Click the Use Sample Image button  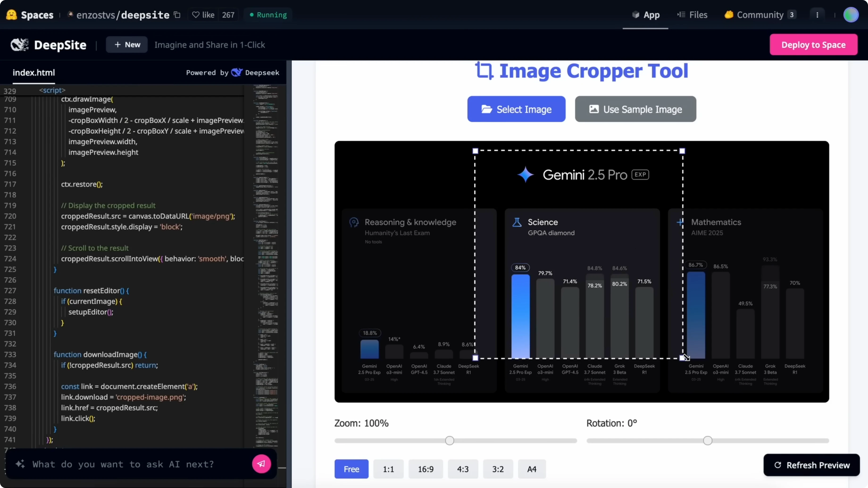coord(635,109)
